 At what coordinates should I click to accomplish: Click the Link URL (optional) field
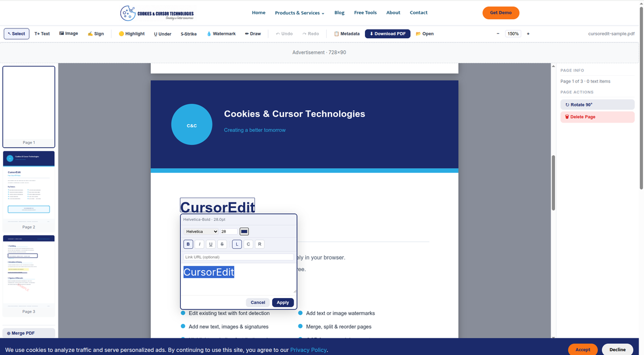(239, 257)
